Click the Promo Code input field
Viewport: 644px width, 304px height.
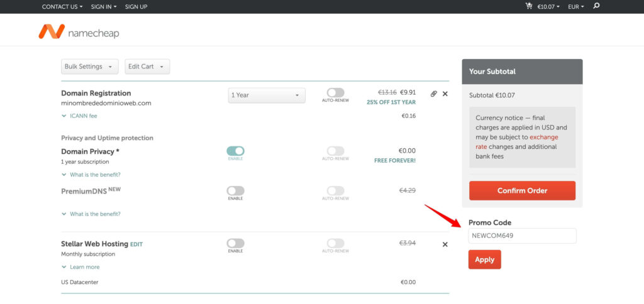pyautogui.click(x=522, y=236)
